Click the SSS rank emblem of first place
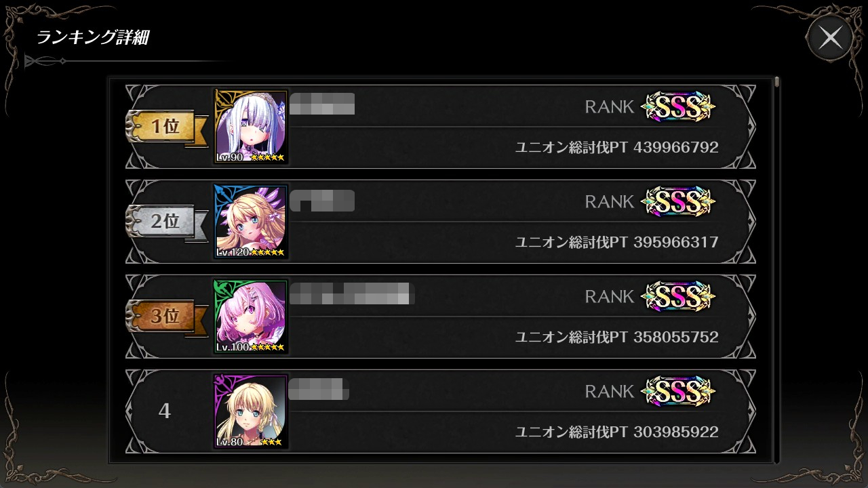Screen dimensions: 868x488 click(x=678, y=107)
